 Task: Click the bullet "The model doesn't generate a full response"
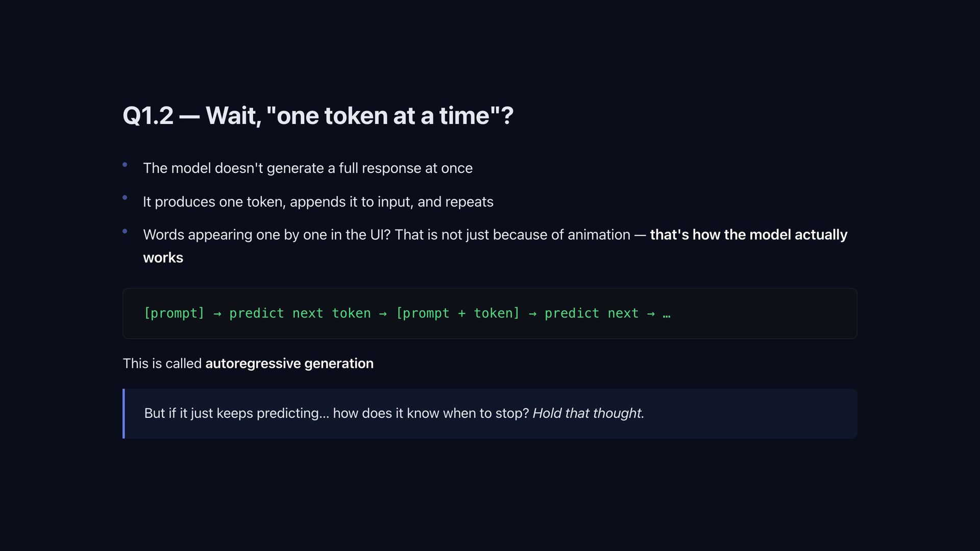(307, 168)
